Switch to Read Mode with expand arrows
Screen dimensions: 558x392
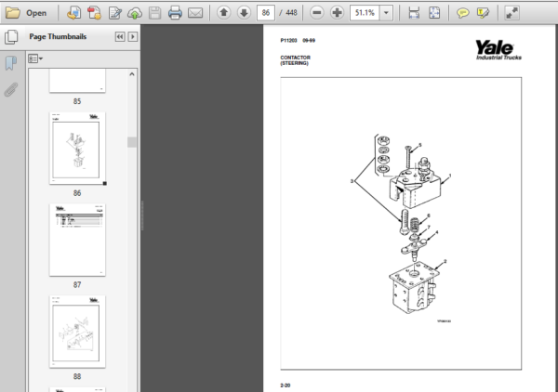point(512,13)
